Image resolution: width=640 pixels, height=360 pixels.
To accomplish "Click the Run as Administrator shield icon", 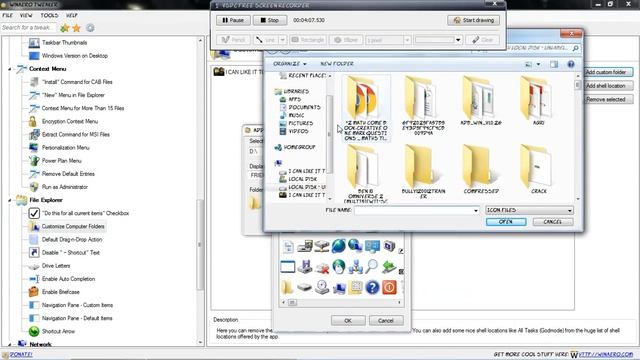I will coord(34,187).
